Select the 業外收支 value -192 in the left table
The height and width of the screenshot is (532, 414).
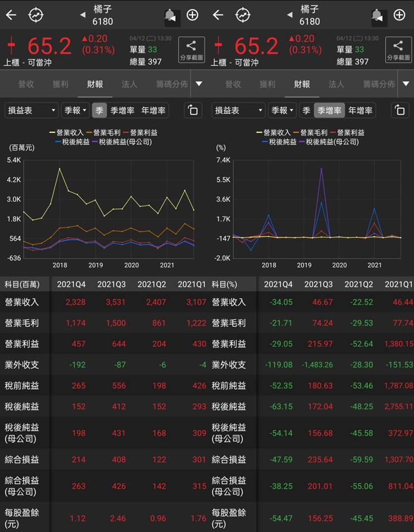point(78,365)
